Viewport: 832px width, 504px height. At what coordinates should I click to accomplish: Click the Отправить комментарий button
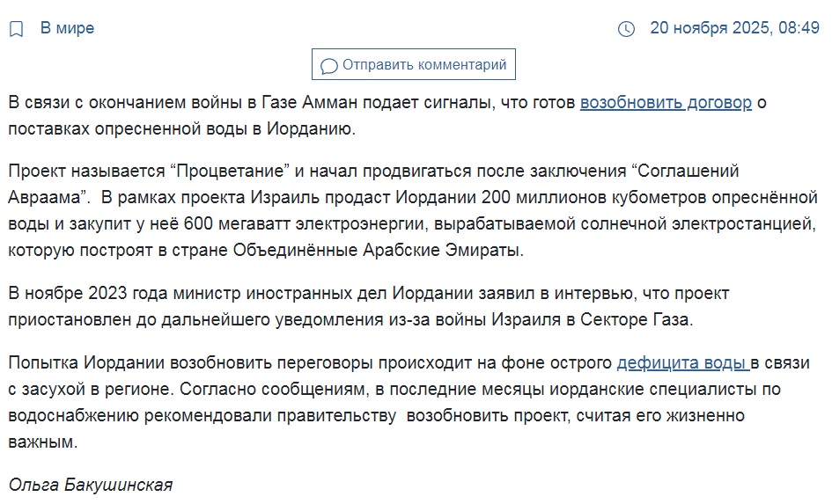pyautogui.click(x=413, y=64)
